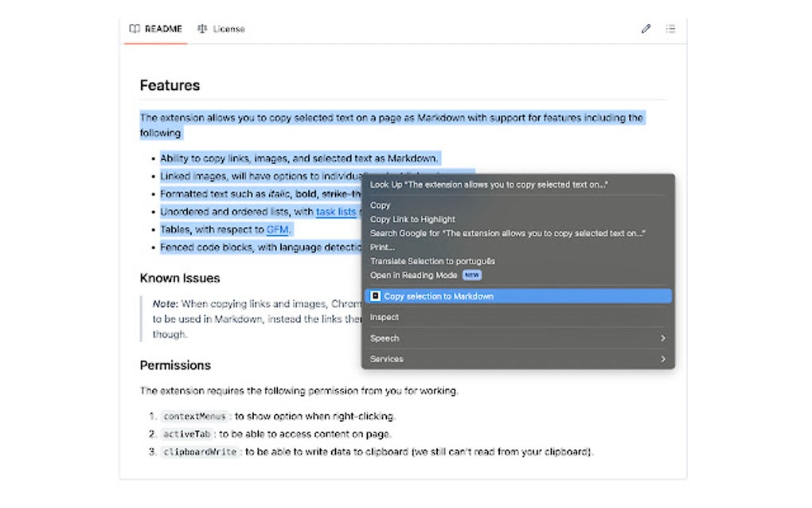Choose Copy from the context menu

pos(381,205)
